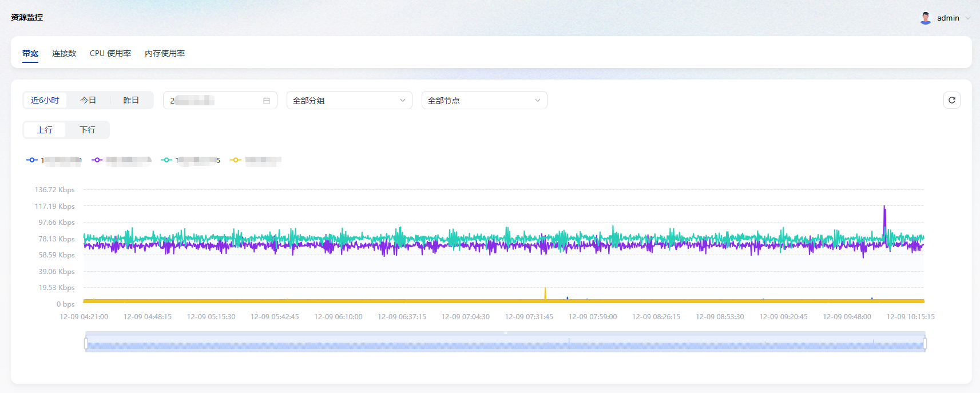Toggle the yellow legend series marker
The image size is (980, 393).
pyautogui.click(x=236, y=160)
